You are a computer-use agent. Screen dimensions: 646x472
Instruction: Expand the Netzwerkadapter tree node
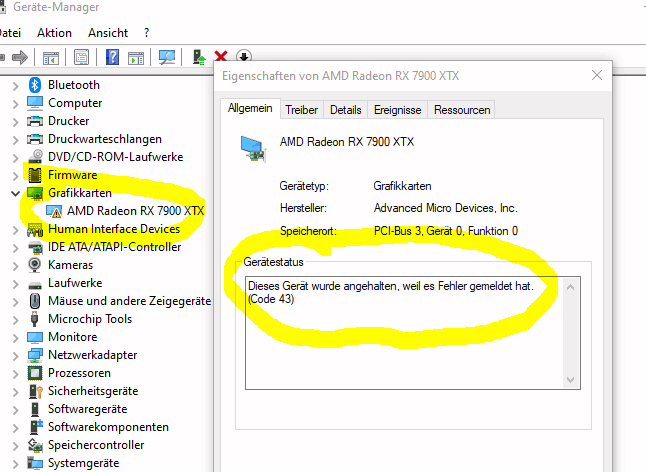point(15,356)
